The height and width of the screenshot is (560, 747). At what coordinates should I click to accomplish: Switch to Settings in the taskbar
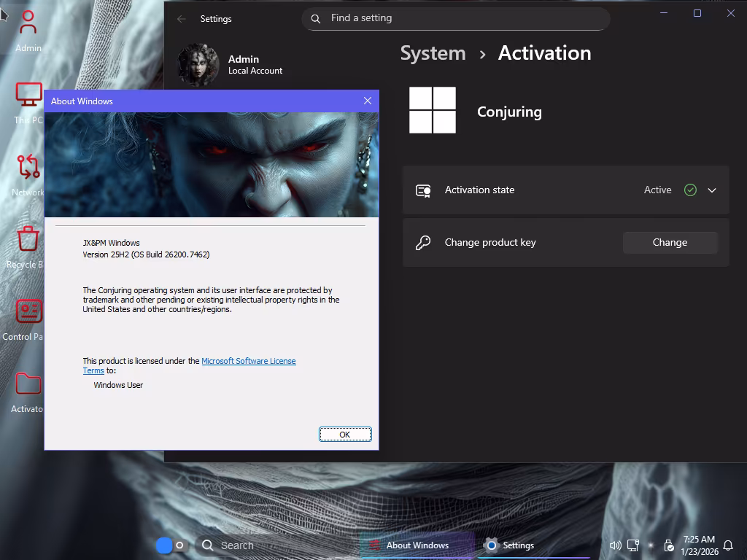[510, 545]
